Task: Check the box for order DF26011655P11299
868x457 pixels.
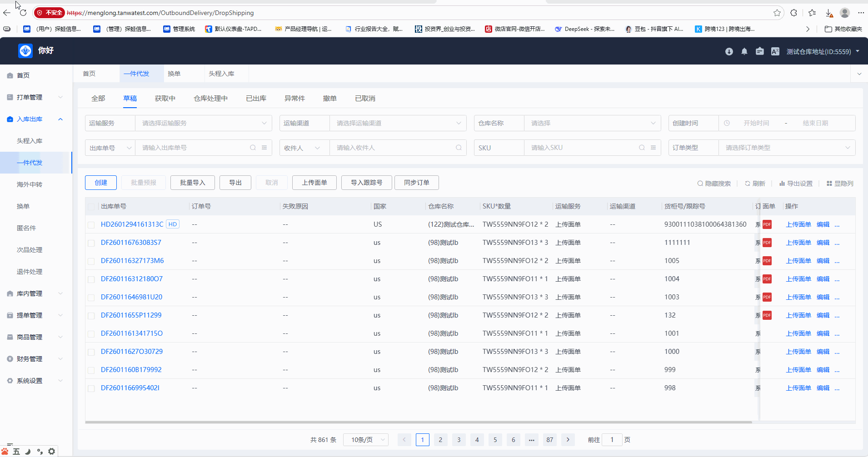Action: [x=91, y=316]
